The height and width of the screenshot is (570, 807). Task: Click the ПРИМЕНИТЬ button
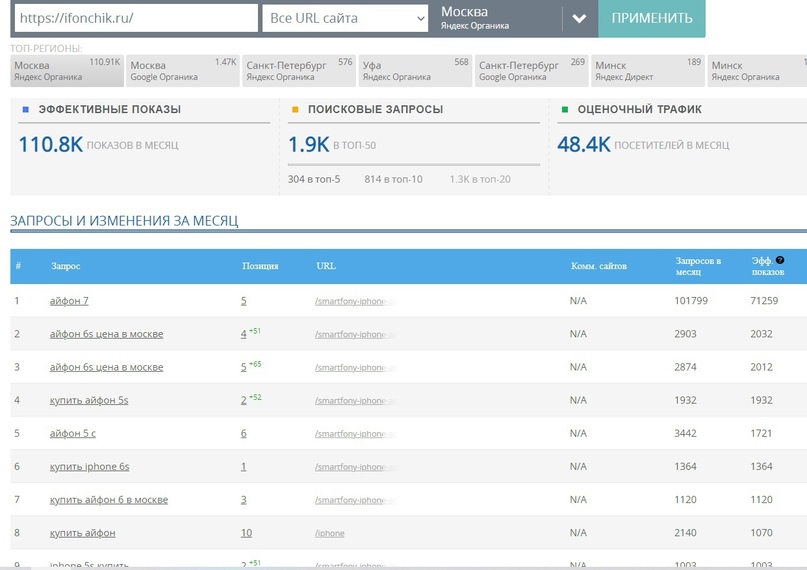pos(652,19)
